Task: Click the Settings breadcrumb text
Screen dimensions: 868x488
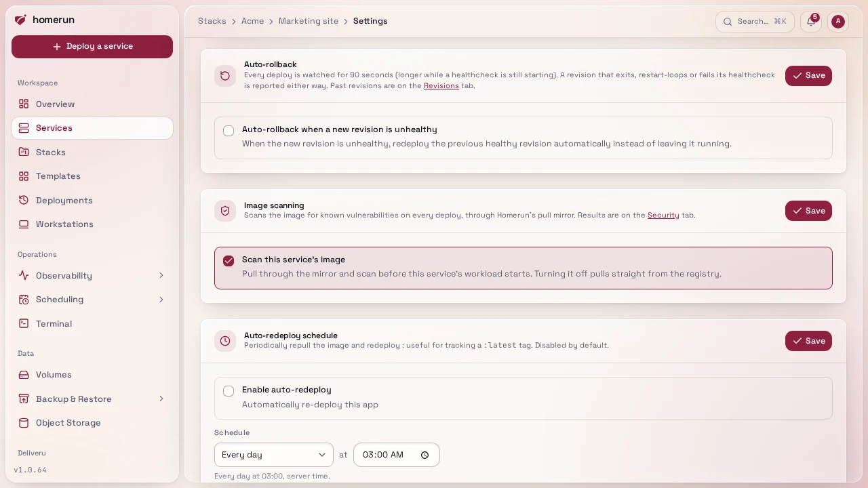Action: point(370,21)
